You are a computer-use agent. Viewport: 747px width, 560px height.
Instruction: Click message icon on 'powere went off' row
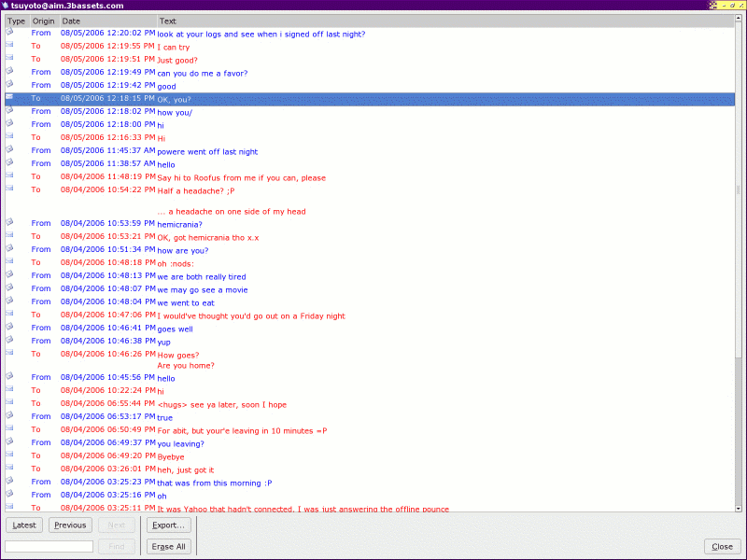pyautogui.click(x=10, y=150)
